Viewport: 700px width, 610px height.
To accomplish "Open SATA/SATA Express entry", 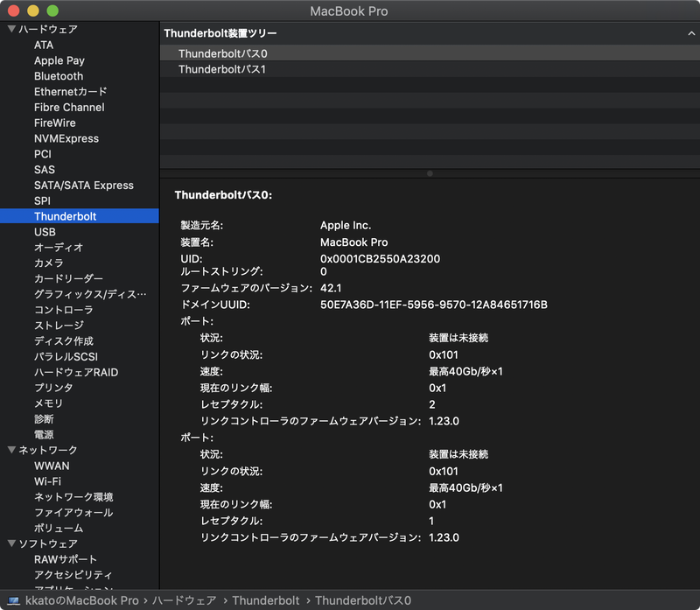I will click(84, 186).
